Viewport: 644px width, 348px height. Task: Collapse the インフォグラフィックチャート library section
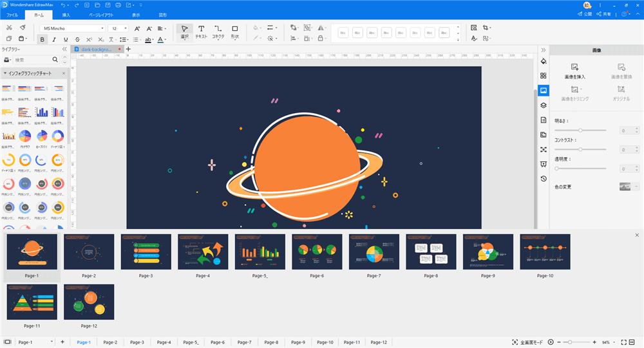coord(5,73)
